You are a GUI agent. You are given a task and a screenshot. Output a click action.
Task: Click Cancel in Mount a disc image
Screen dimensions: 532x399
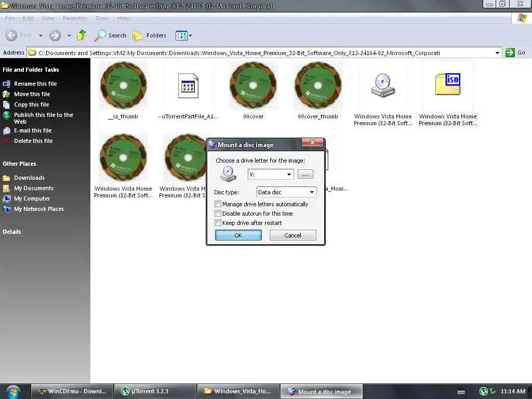click(293, 235)
